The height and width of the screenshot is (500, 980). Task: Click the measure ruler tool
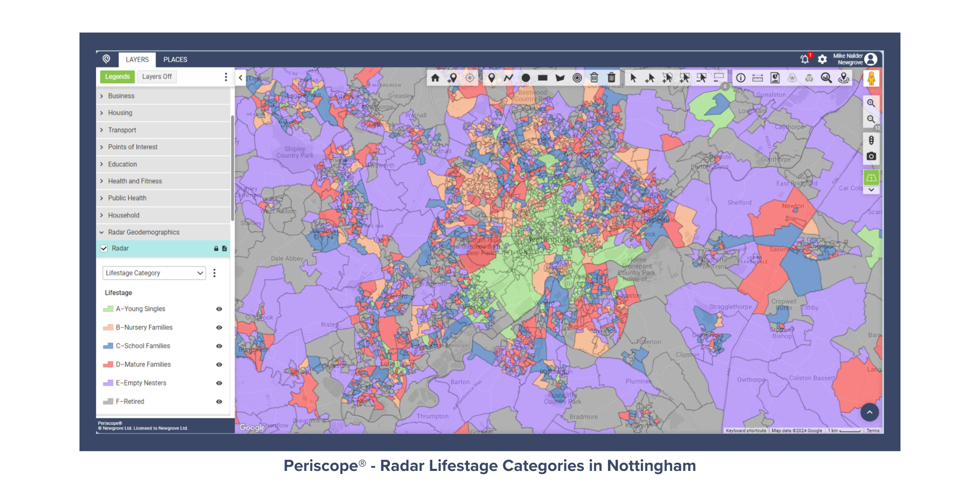[757, 78]
